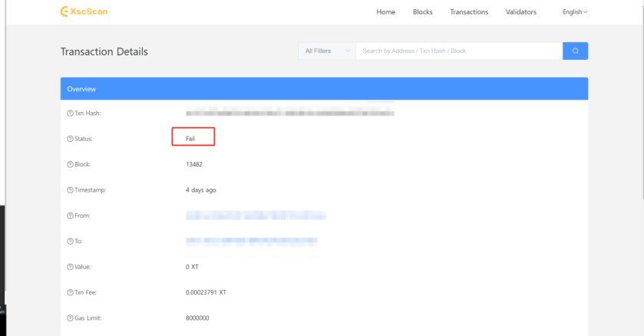Open the Blocks menu item
This screenshot has height=336, width=644.
pyautogui.click(x=422, y=12)
